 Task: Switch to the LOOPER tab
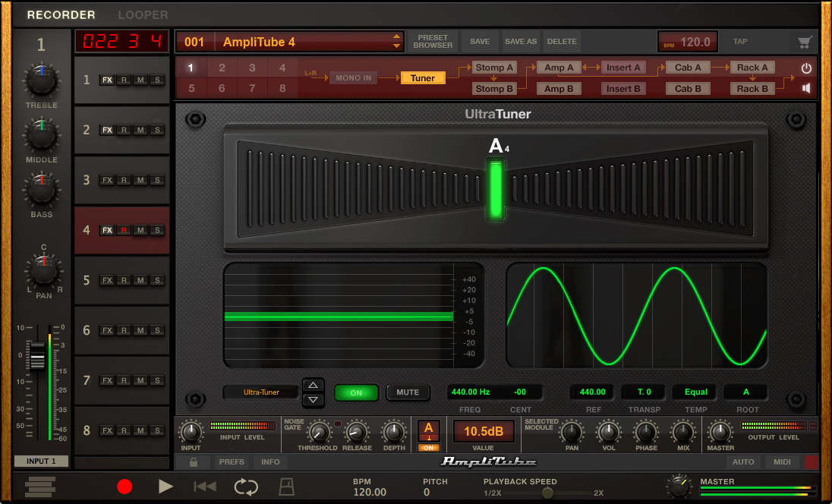click(x=143, y=14)
